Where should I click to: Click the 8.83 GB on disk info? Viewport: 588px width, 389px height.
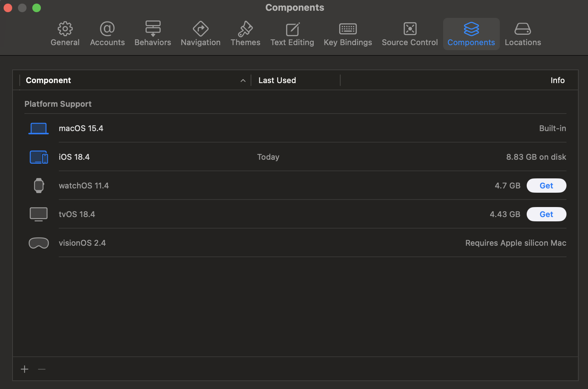[536, 157]
